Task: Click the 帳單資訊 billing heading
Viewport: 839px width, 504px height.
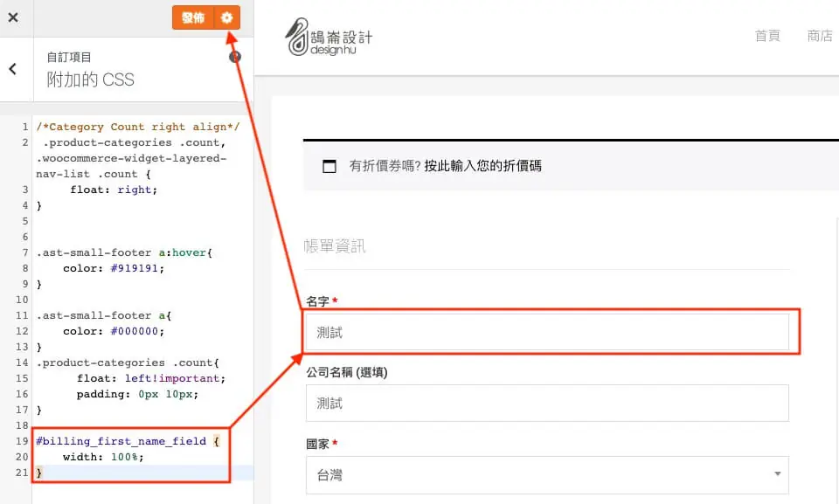Action: click(335, 246)
